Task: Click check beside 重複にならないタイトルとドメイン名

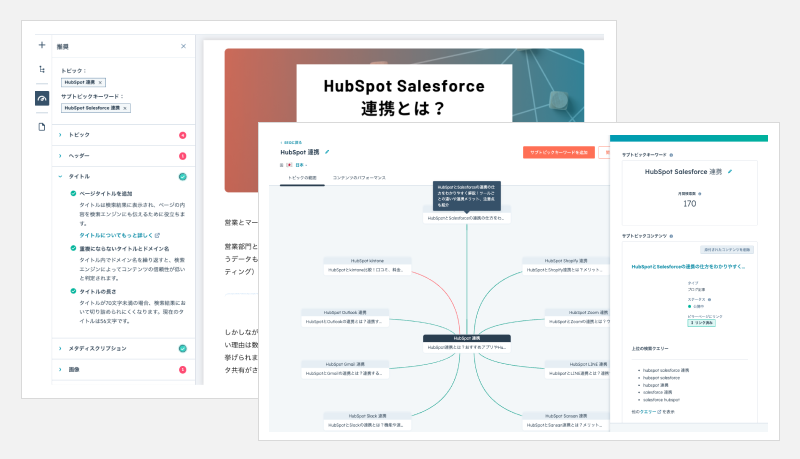Action: 73,248
